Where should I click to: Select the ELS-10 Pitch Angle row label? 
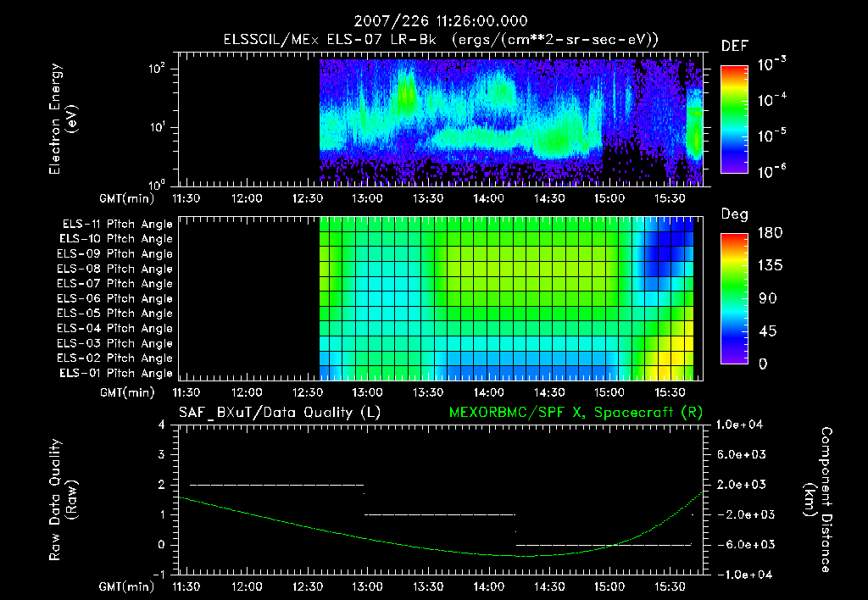[116, 239]
